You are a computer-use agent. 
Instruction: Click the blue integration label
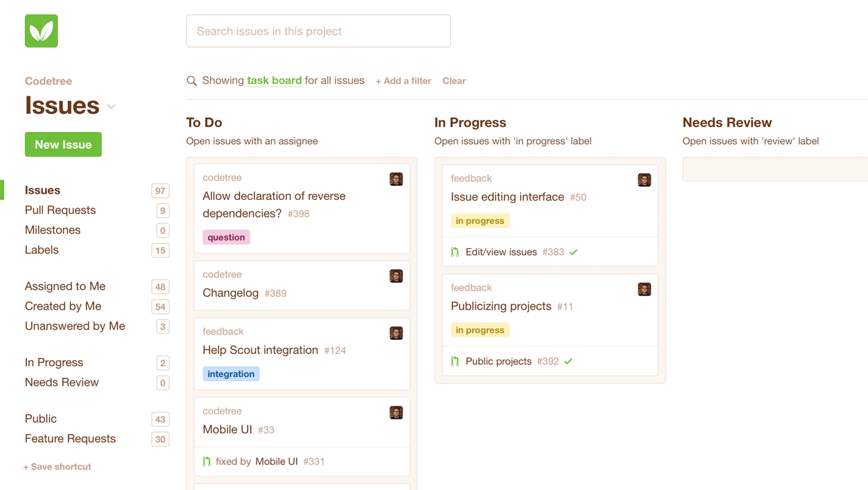[x=231, y=374]
